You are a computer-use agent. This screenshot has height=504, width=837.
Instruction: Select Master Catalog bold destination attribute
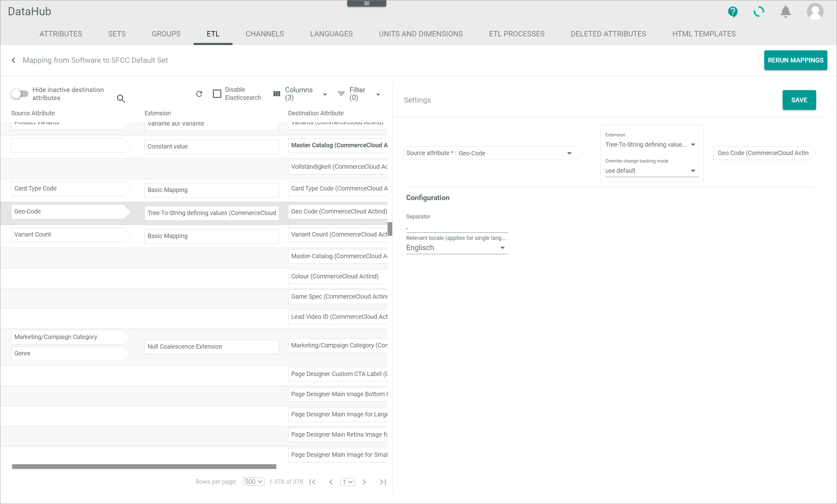coord(338,145)
